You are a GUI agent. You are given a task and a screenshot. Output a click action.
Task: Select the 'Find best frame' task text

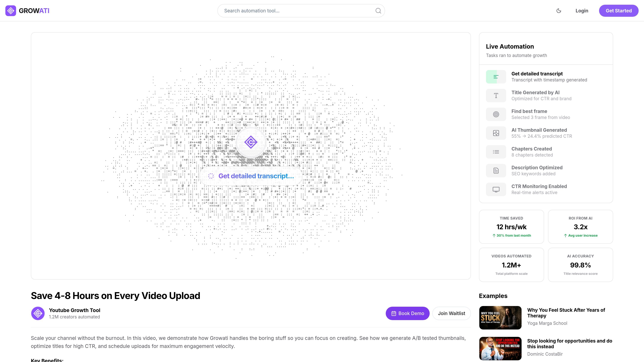point(529,111)
